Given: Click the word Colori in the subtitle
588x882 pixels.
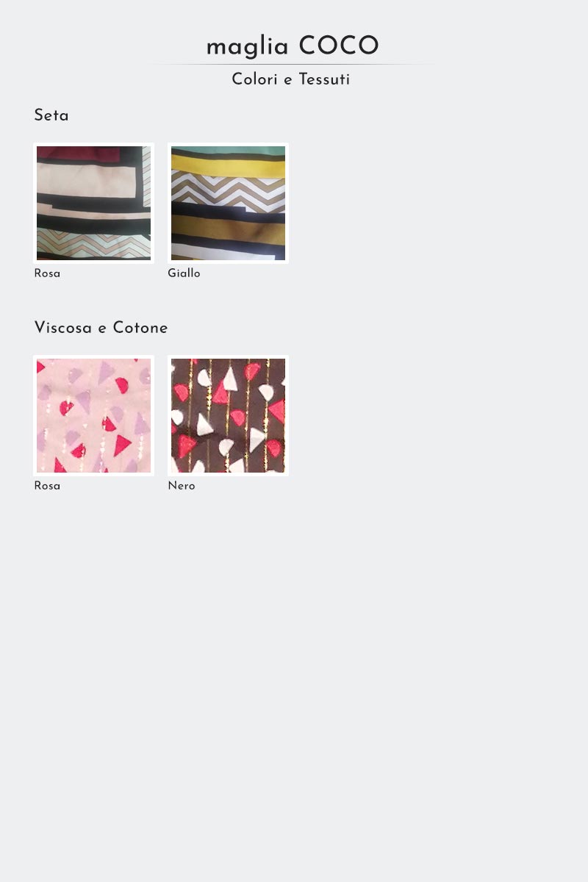Looking at the screenshot, I should (254, 79).
